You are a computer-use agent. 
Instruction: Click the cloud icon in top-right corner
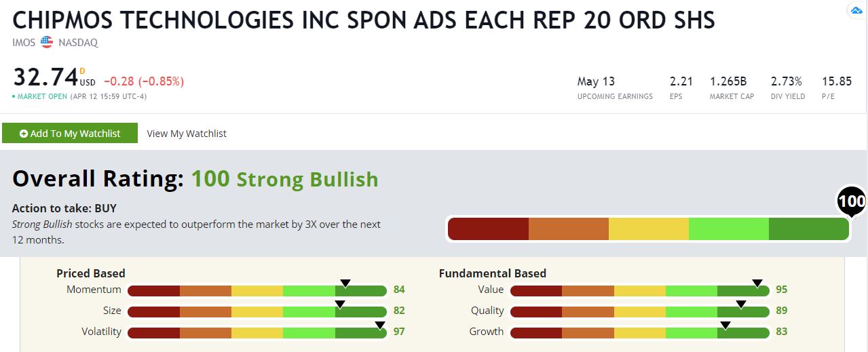(x=856, y=11)
